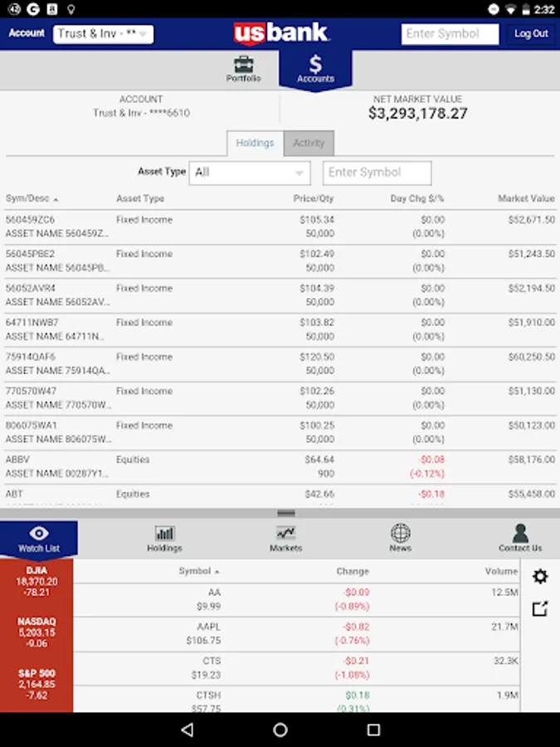
Task: Tap the panel divider drag handle
Action: [285, 513]
